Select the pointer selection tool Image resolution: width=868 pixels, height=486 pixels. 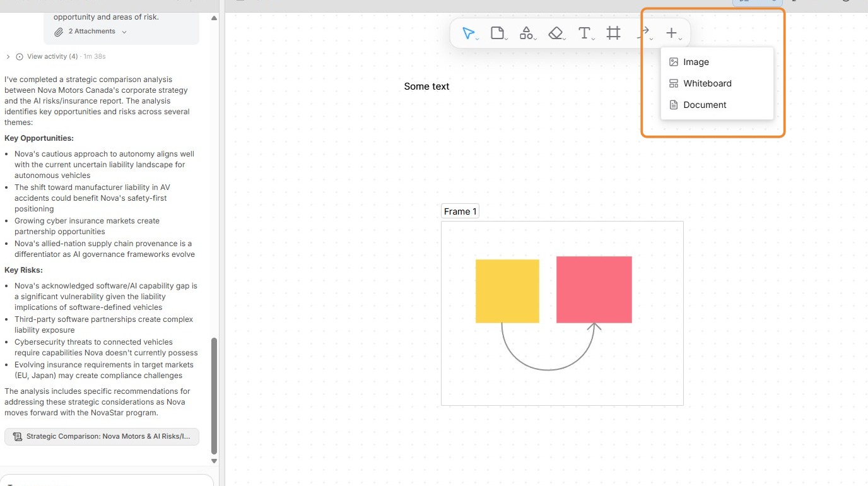[469, 33]
